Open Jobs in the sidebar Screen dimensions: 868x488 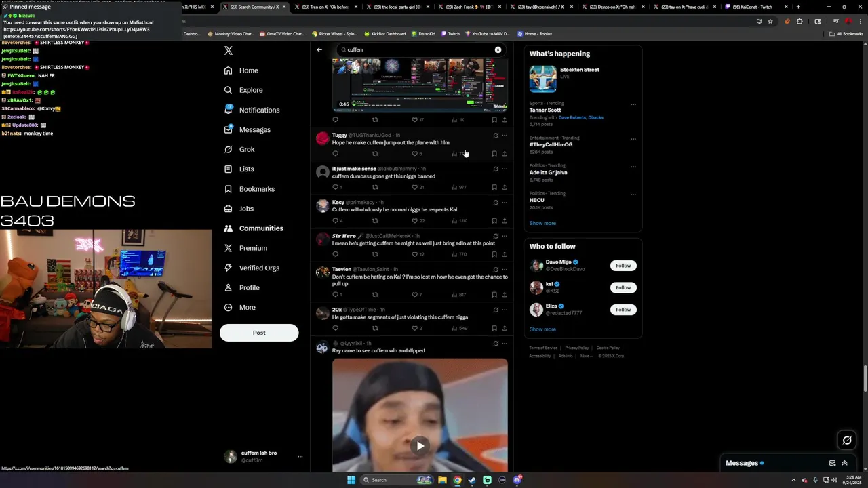[239, 209]
